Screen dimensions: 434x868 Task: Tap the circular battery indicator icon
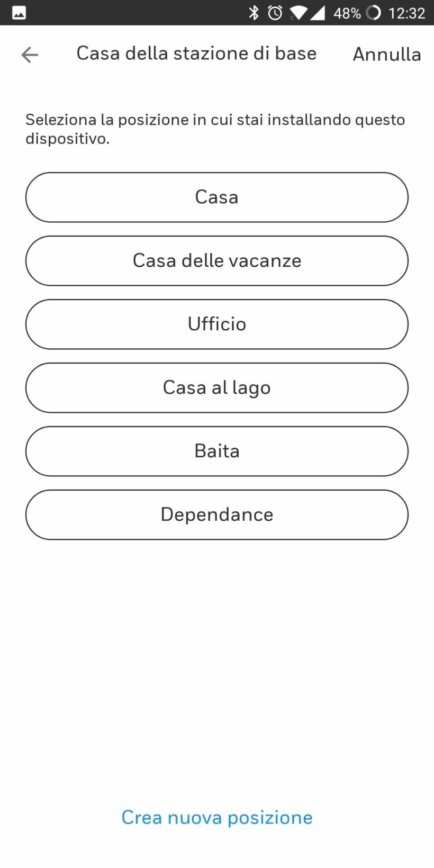click(x=374, y=13)
